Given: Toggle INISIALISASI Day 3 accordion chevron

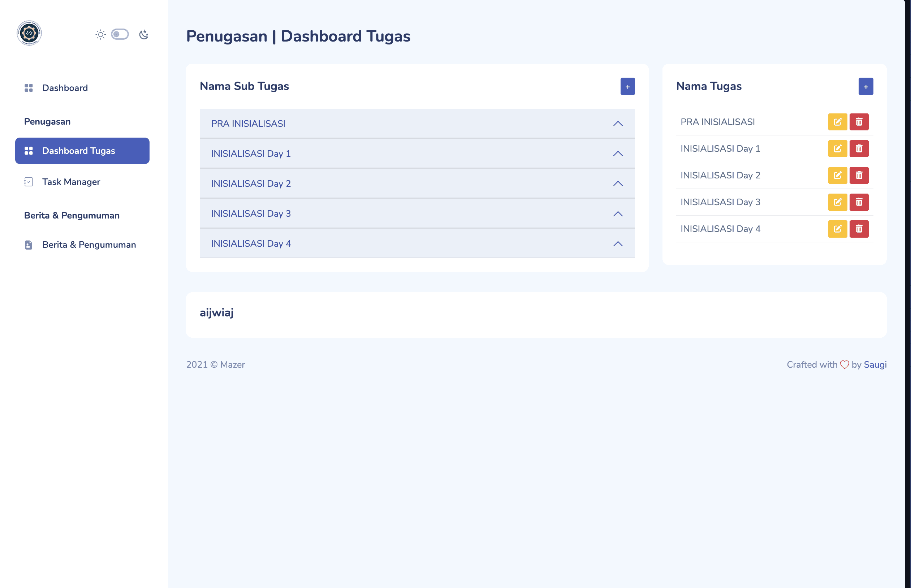Looking at the screenshot, I should [x=617, y=214].
